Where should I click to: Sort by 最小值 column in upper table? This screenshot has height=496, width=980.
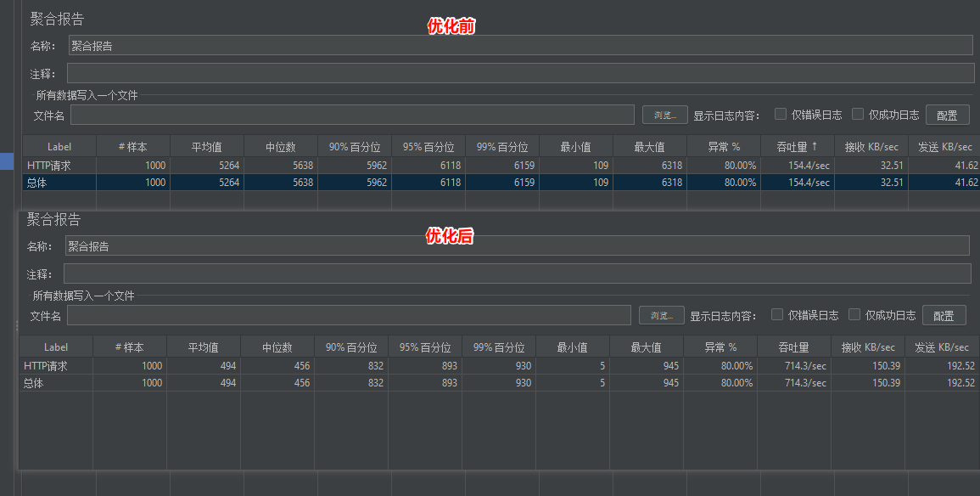[x=575, y=146]
